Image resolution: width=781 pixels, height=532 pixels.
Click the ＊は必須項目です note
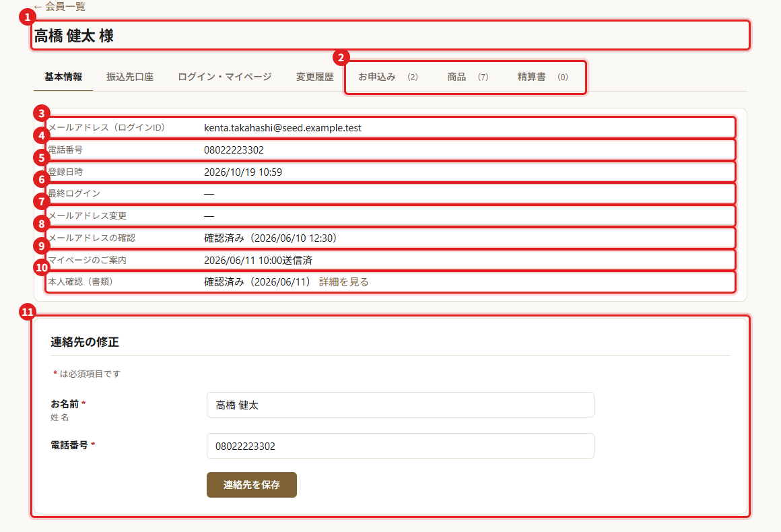tap(87, 374)
